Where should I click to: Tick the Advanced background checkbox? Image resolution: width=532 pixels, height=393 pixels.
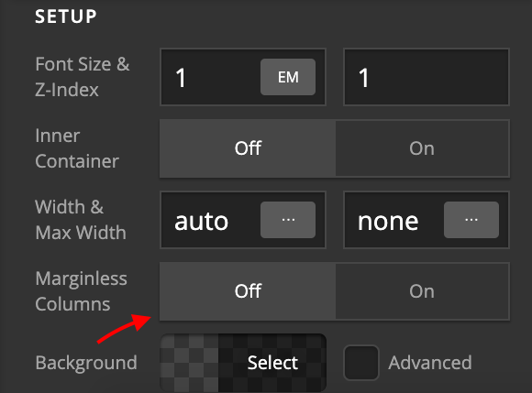[361, 363]
